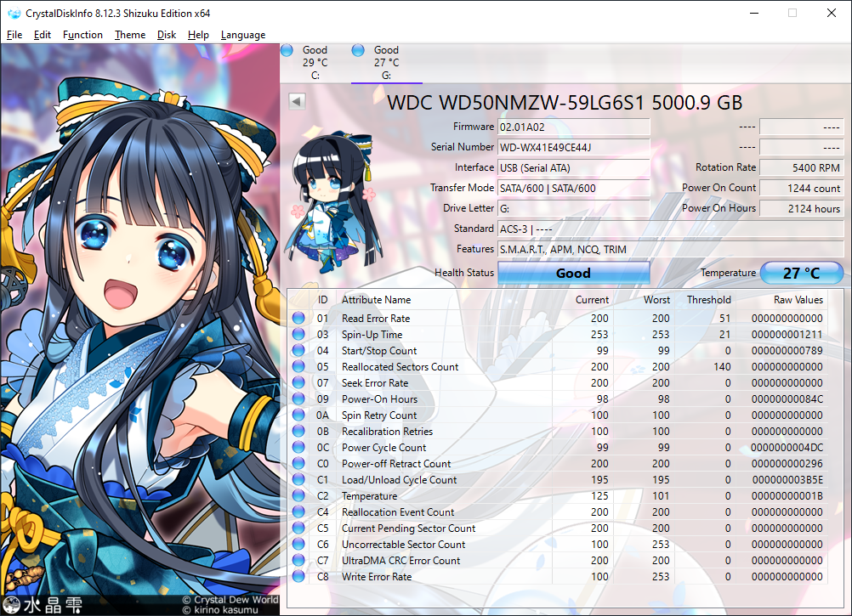852x616 pixels.
Task: Click the Standard field ACS-3
Action: click(x=671, y=229)
